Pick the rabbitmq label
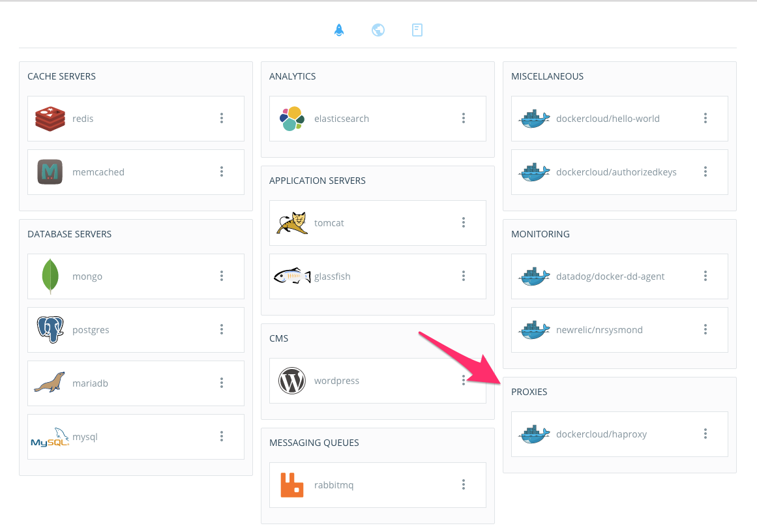 [x=334, y=485]
